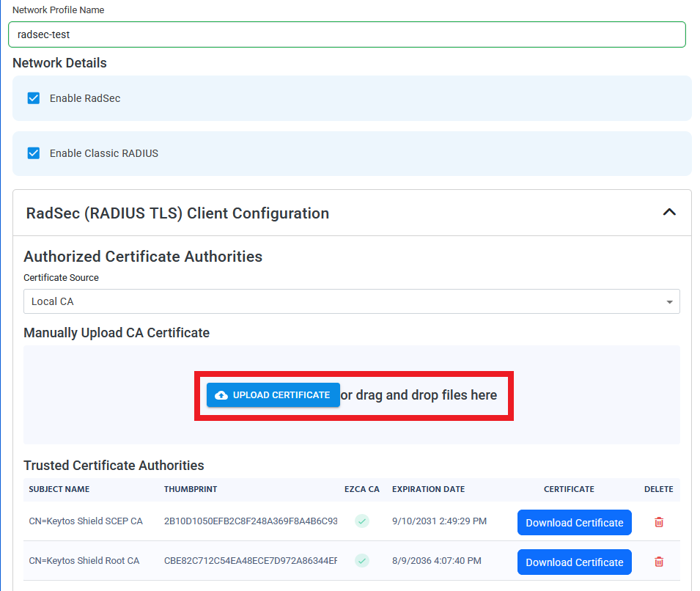Click the Enable Classic RADIUS label
700x591 pixels.
coord(104,153)
